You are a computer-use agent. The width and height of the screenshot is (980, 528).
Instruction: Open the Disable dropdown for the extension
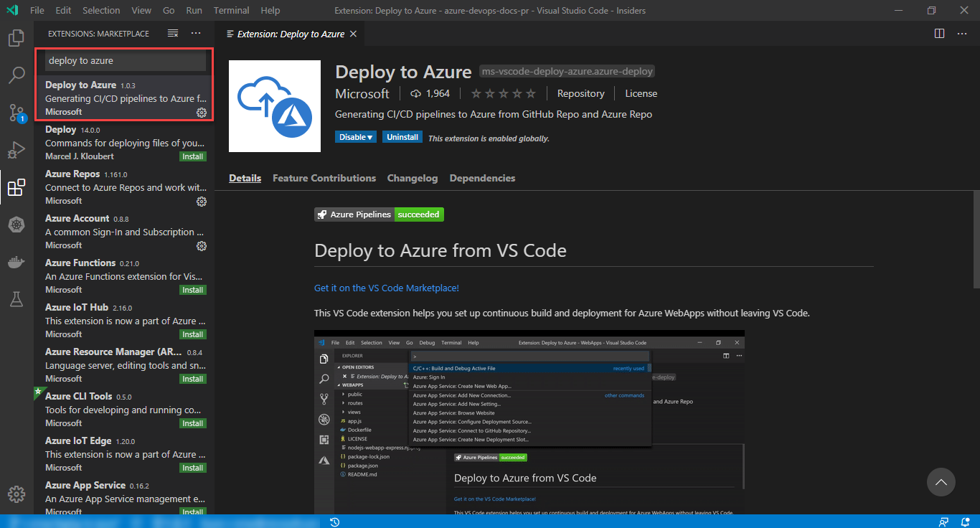[355, 136]
